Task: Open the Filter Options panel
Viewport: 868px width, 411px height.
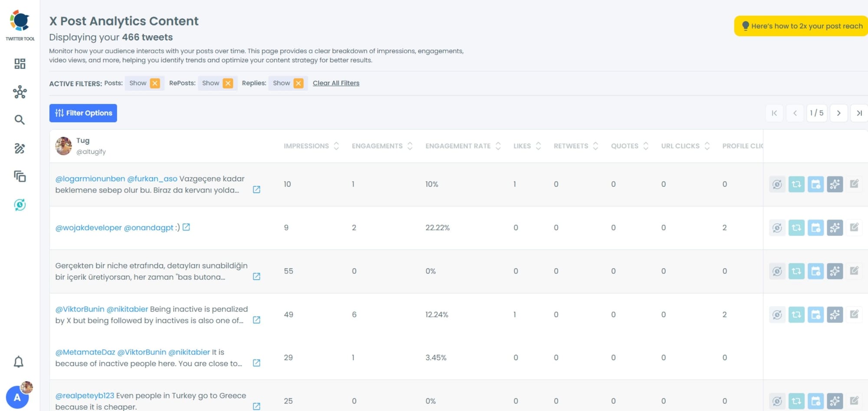Action: tap(83, 113)
